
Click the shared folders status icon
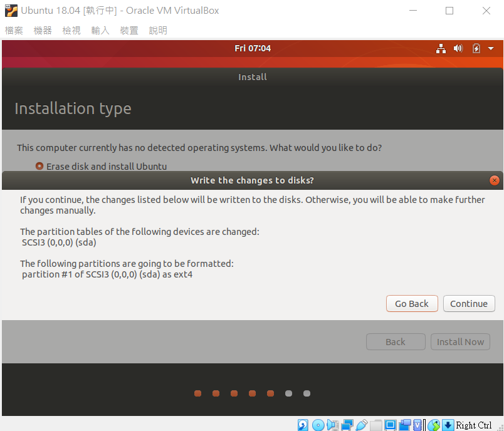pos(375,425)
